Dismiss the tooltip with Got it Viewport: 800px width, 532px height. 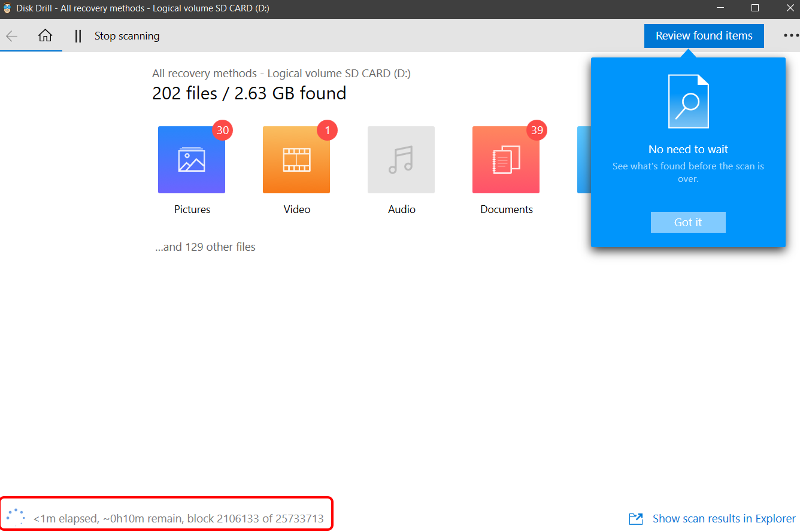pos(688,222)
